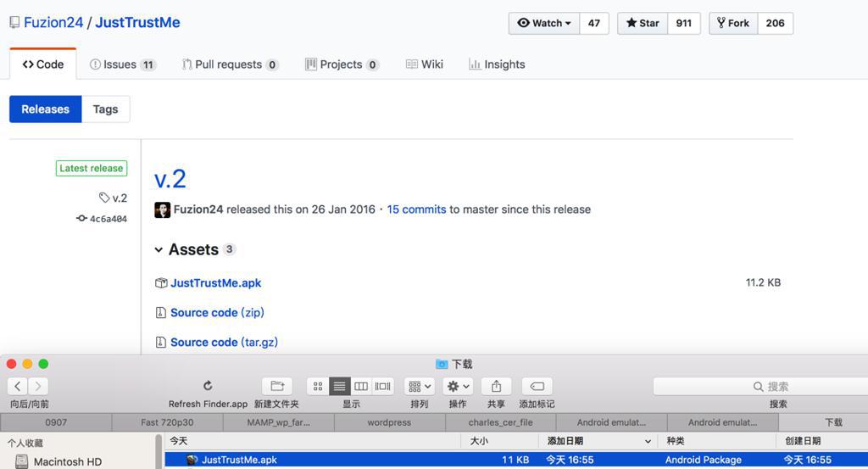Switch to the MAMP_wp_far... Finder tab
The height and width of the screenshot is (469, 868).
[278, 422]
